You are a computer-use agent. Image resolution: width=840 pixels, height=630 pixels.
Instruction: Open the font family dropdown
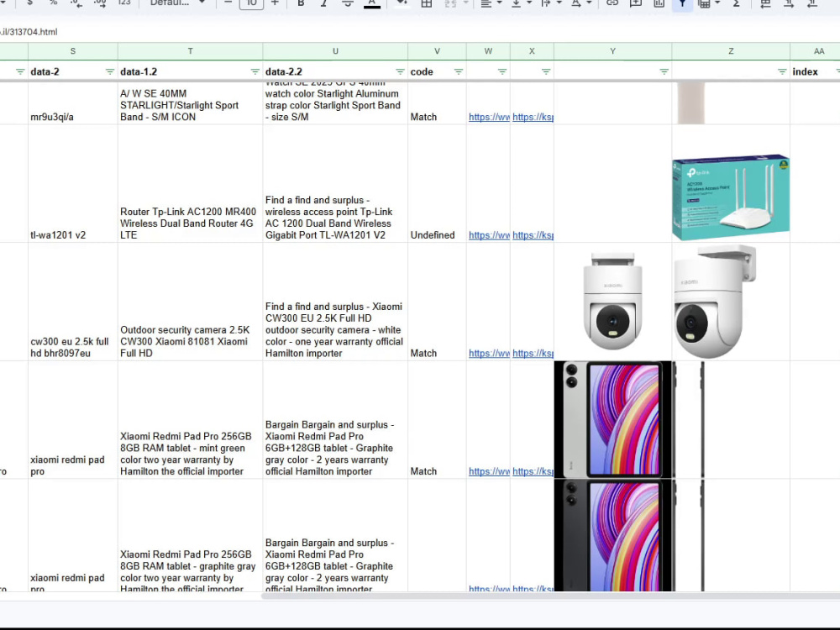pyautogui.click(x=176, y=3)
